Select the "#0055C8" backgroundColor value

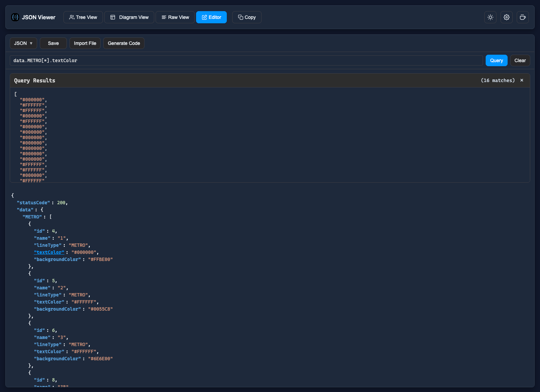(101, 309)
